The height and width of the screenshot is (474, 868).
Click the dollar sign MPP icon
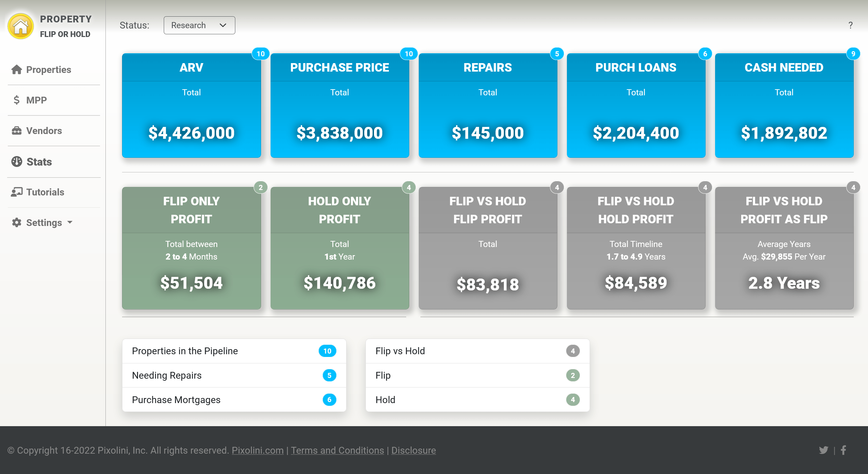16,100
